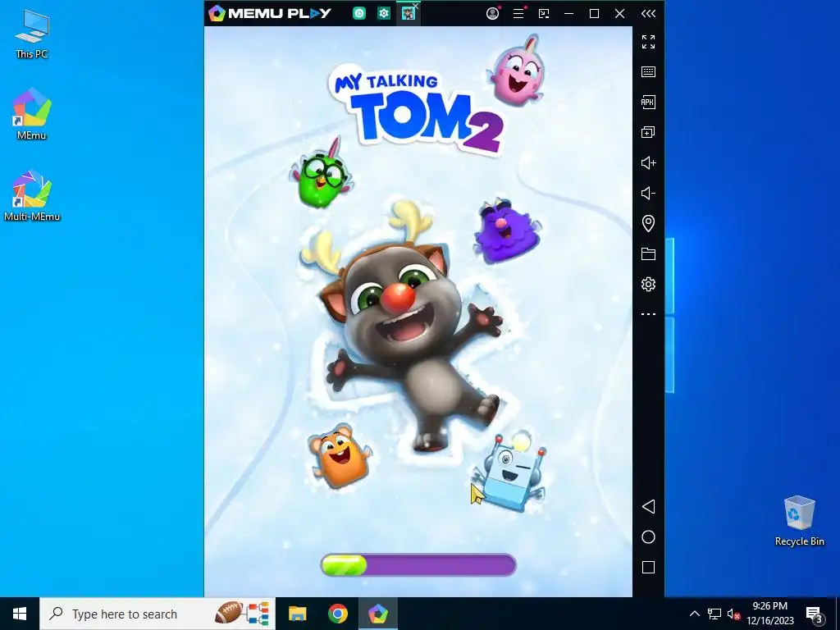The height and width of the screenshot is (630, 840).
Task: Open File Explorer from taskbar
Action: click(297, 614)
